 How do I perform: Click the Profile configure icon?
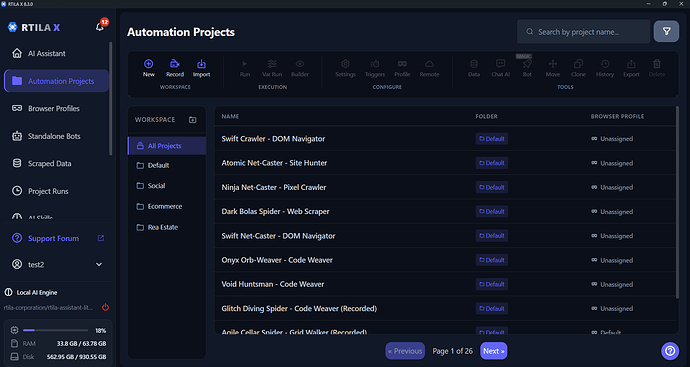pyautogui.click(x=402, y=64)
